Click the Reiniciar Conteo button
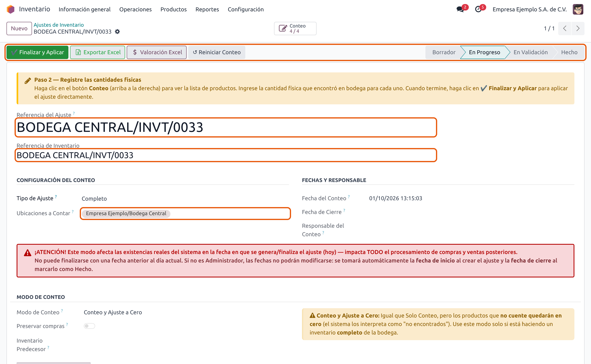The image size is (591, 364). (217, 52)
